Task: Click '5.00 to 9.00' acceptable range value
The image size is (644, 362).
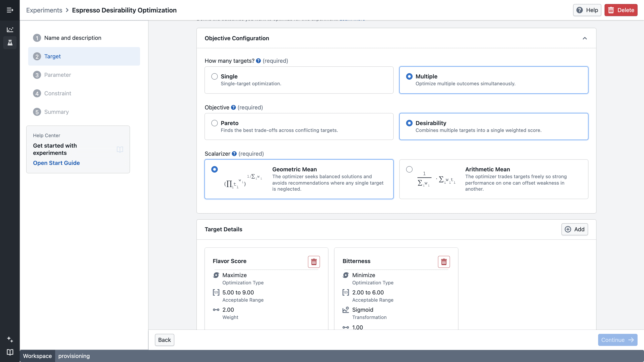Action: pos(238,292)
